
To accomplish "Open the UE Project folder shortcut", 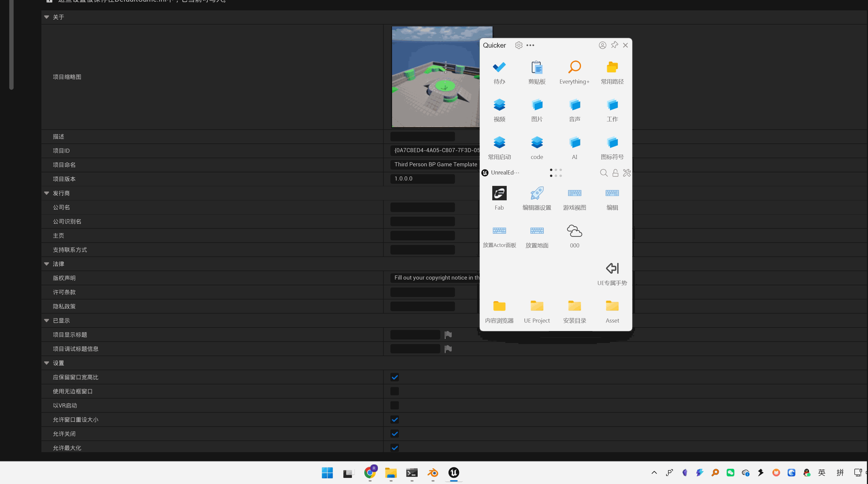I will (x=537, y=306).
